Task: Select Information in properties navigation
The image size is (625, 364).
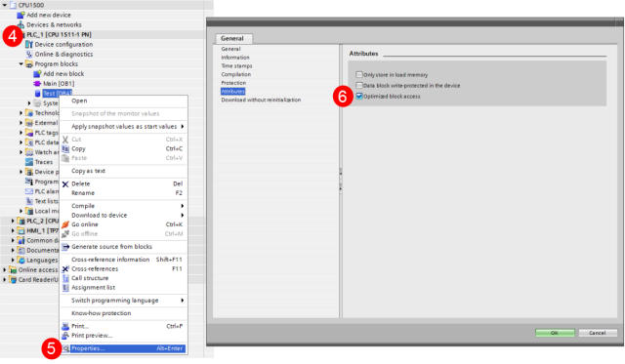Action: [x=235, y=58]
